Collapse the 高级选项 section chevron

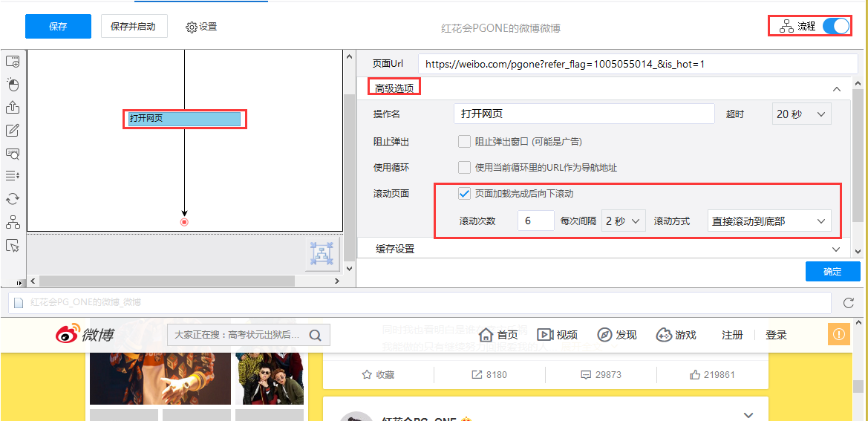(837, 88)
